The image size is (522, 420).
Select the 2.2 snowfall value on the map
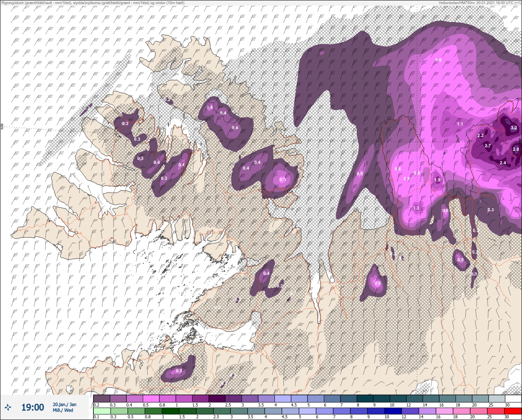pos(480,135)
